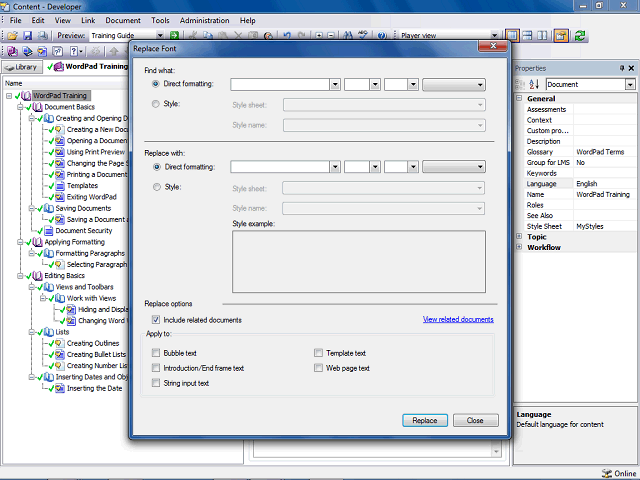
Task: Check String input text option
Action: coord(156,383)
